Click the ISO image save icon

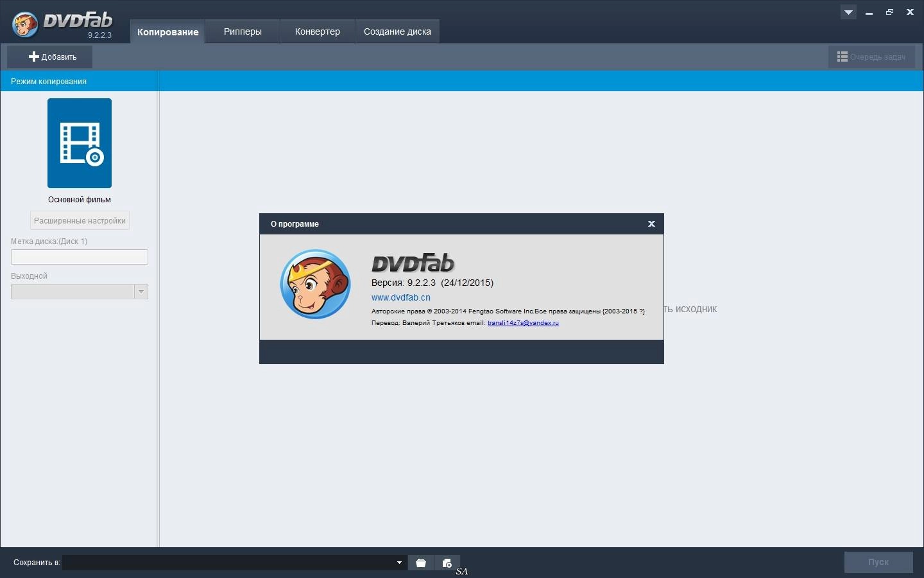coord(447,563)
